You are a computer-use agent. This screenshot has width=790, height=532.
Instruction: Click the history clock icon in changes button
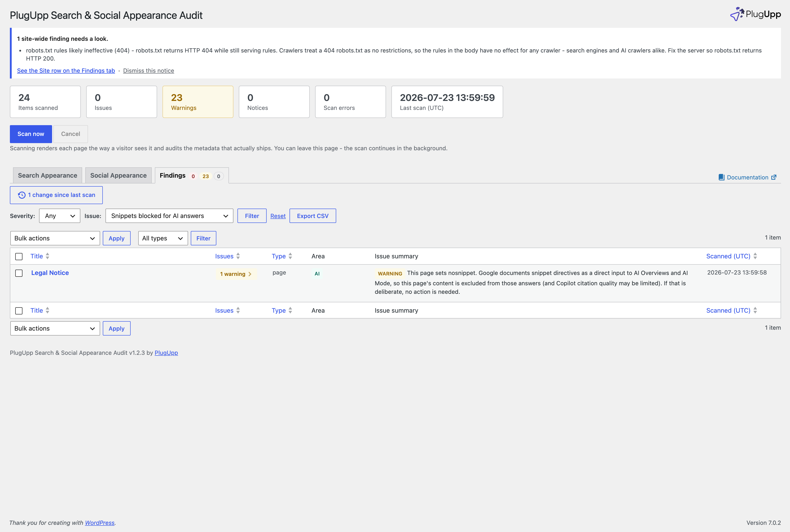click(x=22, y=195)
